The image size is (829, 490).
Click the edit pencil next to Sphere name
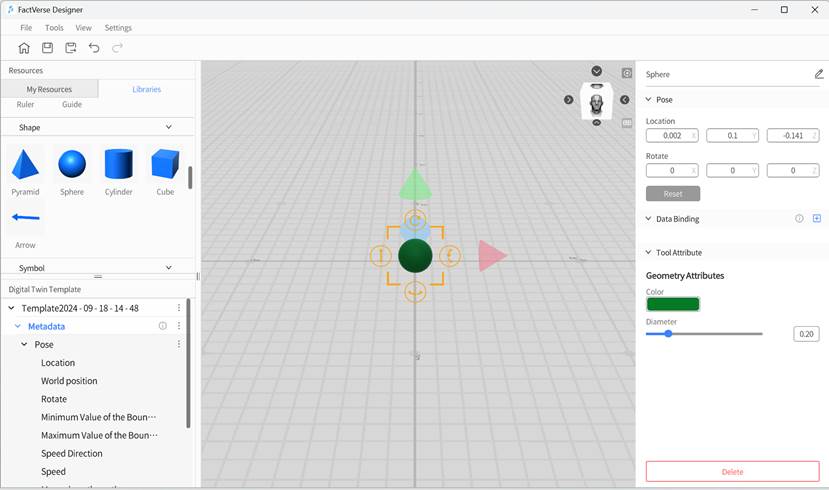[x=818, y=75]
